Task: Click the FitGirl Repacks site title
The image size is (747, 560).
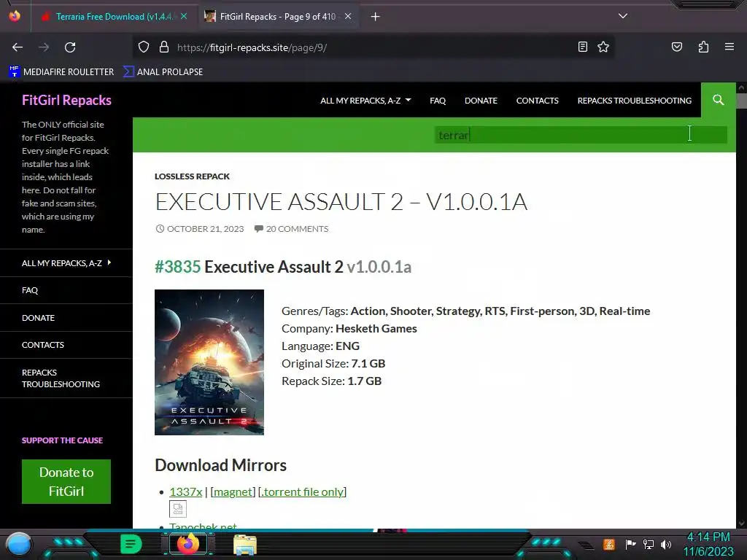Action: [66, 100]
